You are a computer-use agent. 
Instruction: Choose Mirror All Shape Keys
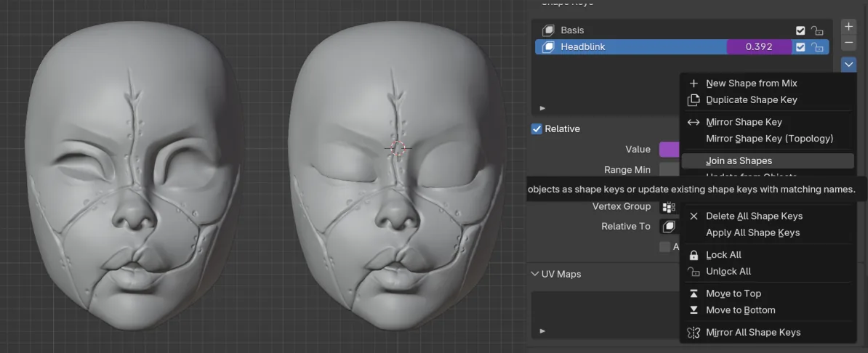[768, 332]
